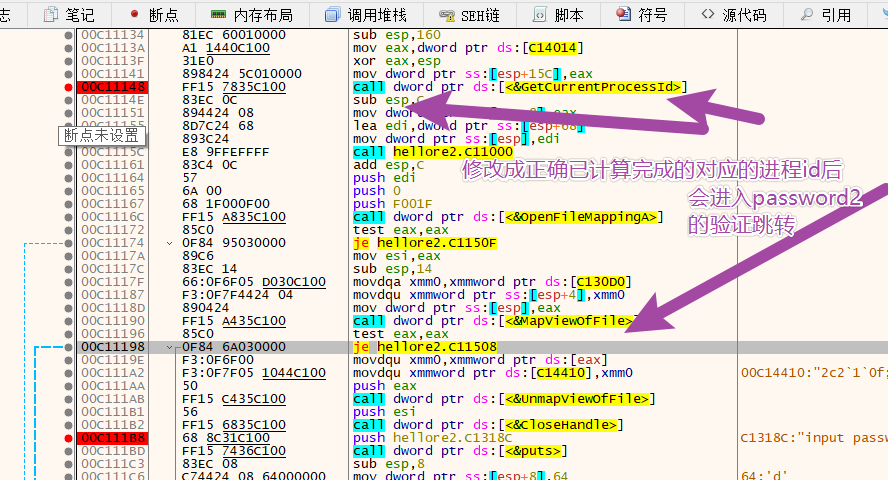Screen dimensions: 888x480
Task: Select the je hellore2.C11508 instruction
Action: pyautogui.click(x=425, y=347)
